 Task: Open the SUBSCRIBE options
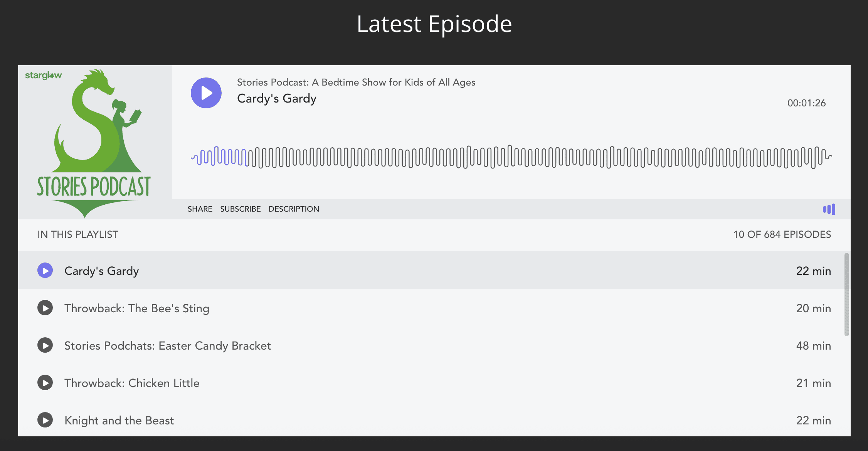[x=241, y=209]
